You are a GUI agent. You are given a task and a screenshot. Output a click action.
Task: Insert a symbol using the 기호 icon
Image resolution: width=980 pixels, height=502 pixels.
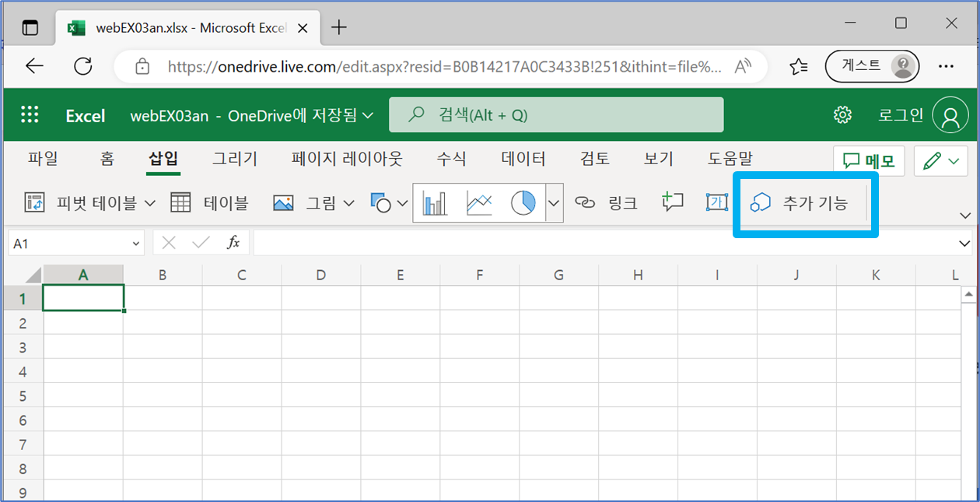716,202
